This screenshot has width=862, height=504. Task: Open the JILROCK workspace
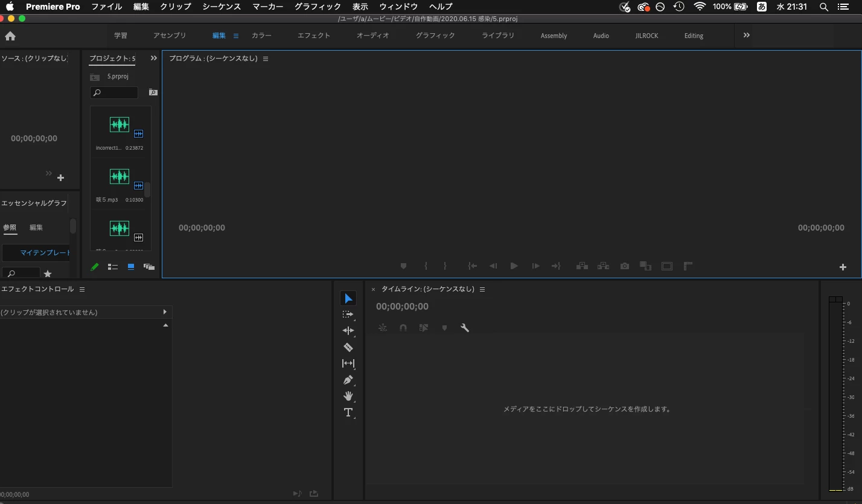click(646, 36)
